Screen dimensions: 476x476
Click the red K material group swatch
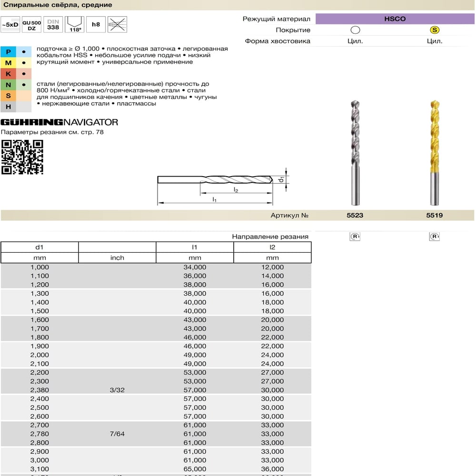8,74
